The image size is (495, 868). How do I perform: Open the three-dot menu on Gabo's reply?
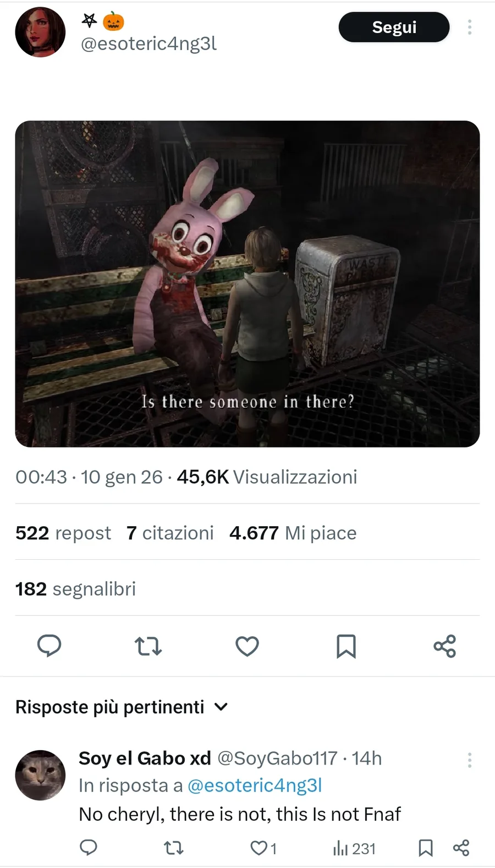469,760
